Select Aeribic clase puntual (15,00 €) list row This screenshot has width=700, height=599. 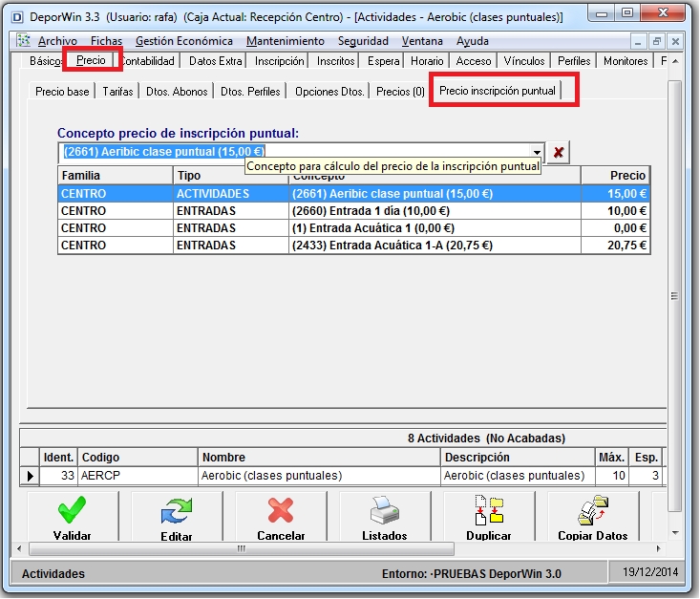coord(354,194)
